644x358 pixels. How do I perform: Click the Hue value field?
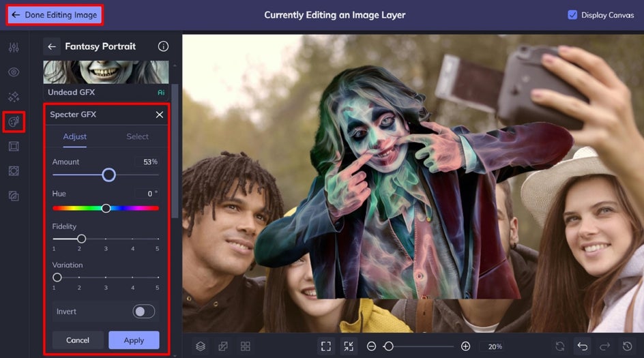click(148, 194)
